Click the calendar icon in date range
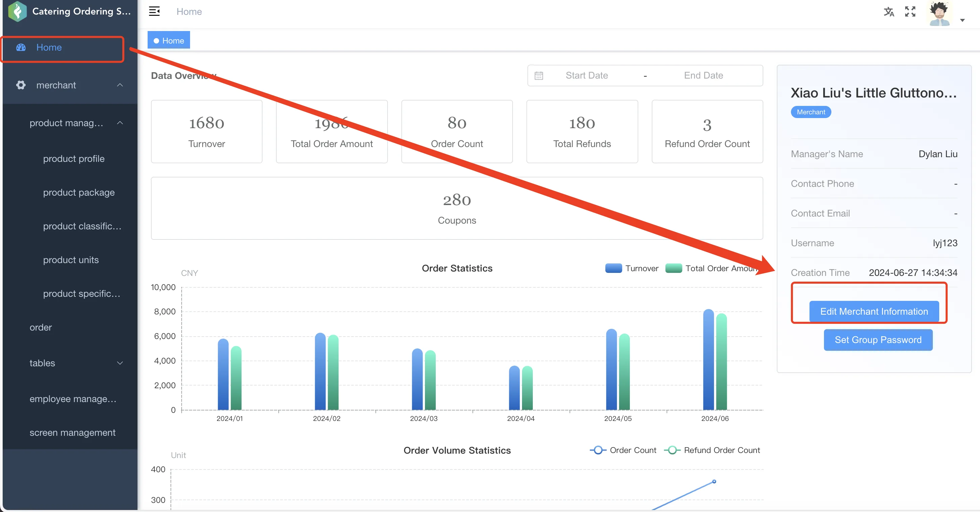980x512 pixels. pos(539,76)
